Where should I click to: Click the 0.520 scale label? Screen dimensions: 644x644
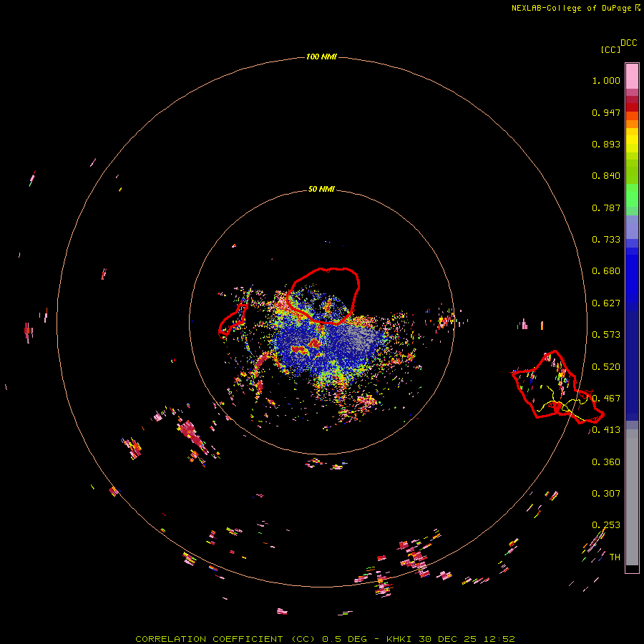click(x=606, y=367)
